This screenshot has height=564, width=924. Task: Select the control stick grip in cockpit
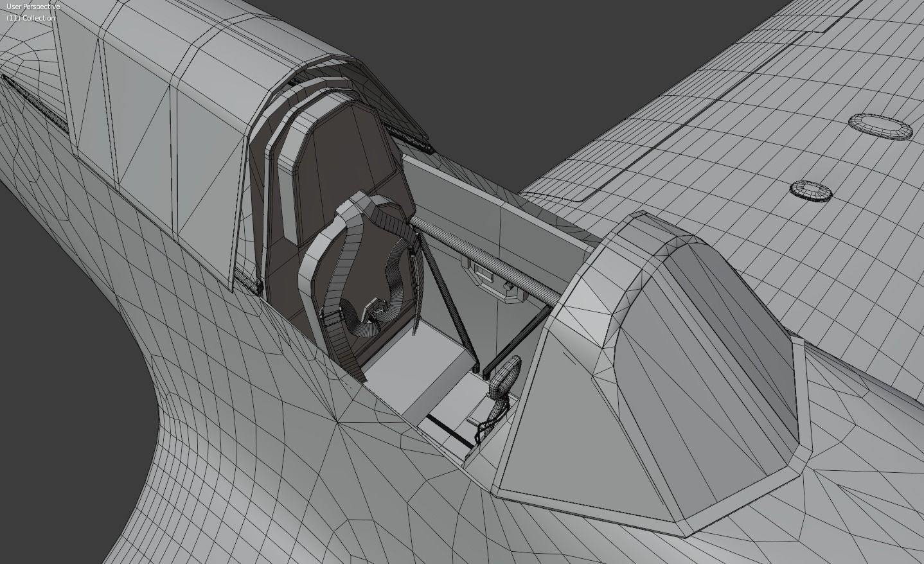[x=506, y=376]
